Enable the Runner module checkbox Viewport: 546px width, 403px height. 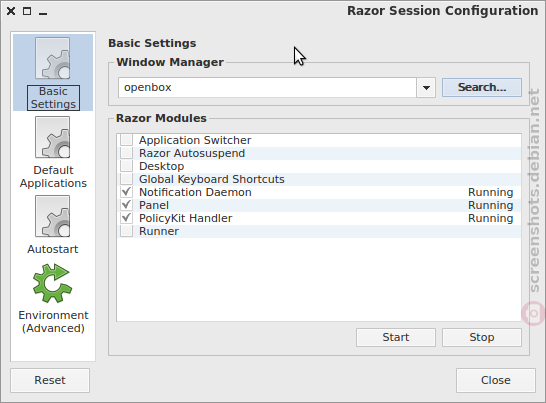pyautogui.click(x=127, y=231)
